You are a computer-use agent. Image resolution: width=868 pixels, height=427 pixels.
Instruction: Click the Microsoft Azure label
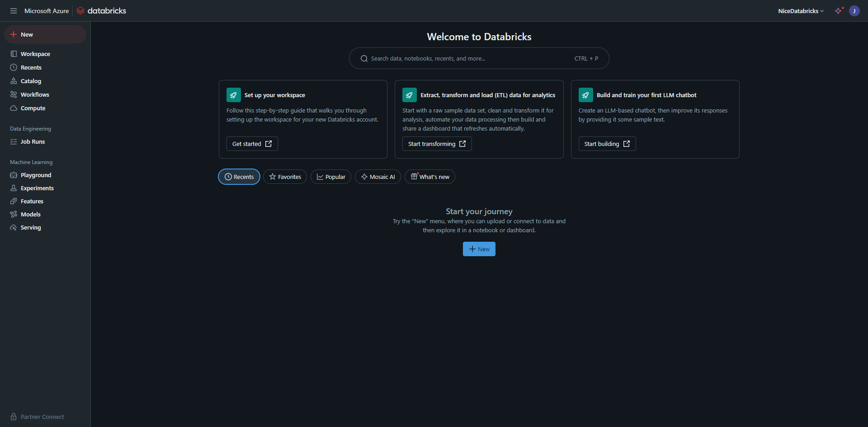click(x=47, y=11)
